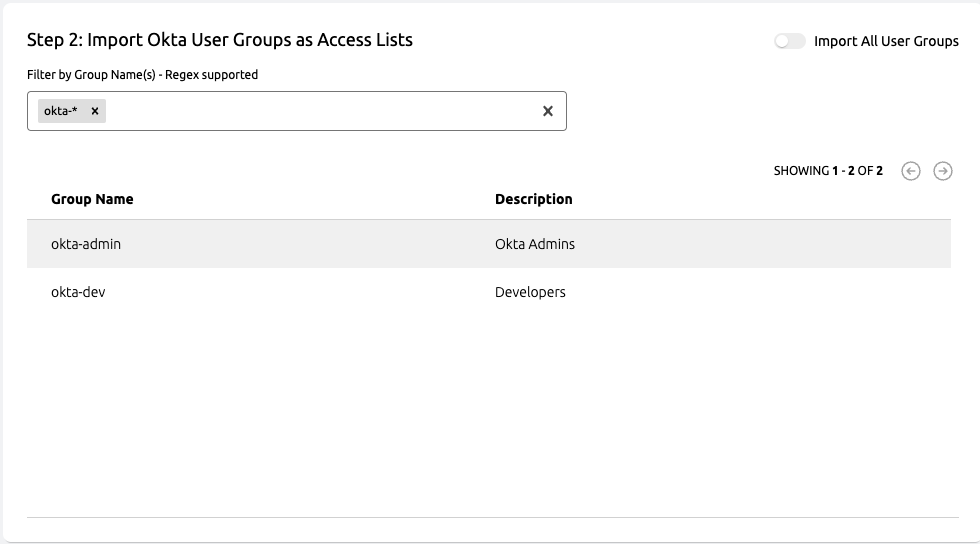Viewport: 980px width, 544px height.
Task: Click the Okta Admins description cell
Action: coord(535,244)
